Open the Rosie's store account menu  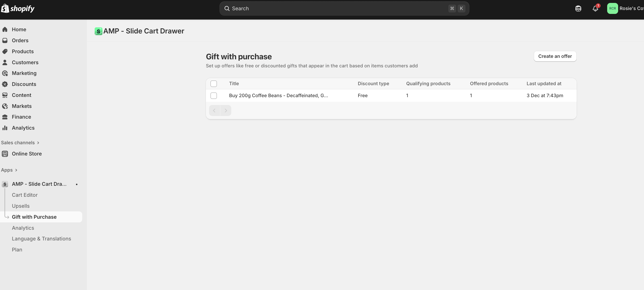(625, 9)
